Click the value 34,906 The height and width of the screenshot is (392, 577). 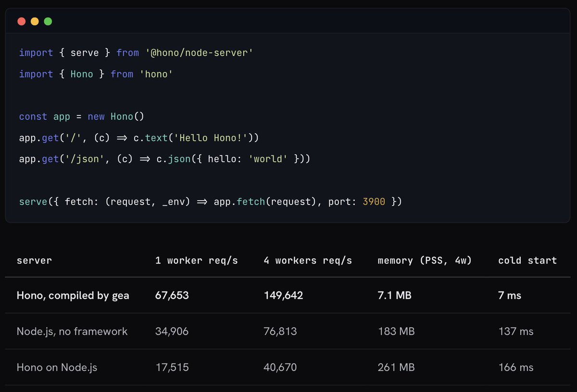pyautogui.click(x=172, y=331)
